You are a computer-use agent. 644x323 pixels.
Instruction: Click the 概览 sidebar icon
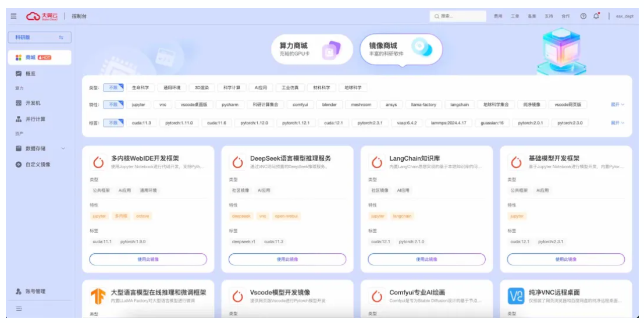19,73
